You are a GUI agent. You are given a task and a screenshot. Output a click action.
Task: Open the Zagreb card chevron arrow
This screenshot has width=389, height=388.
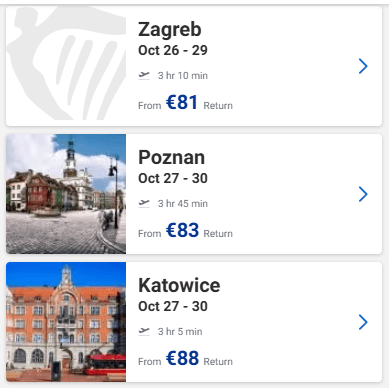[x=363, y=66]
